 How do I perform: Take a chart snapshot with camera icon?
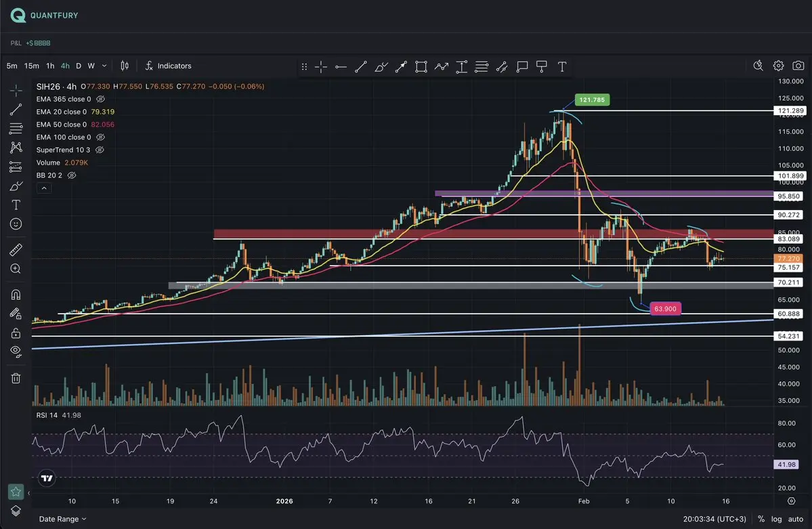point(798,66)
